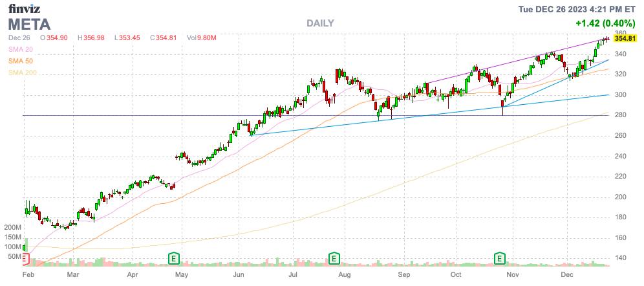Click the May month label
This screenshot has height=286, width=644.
pyautogui.click(x=182, y=274)
